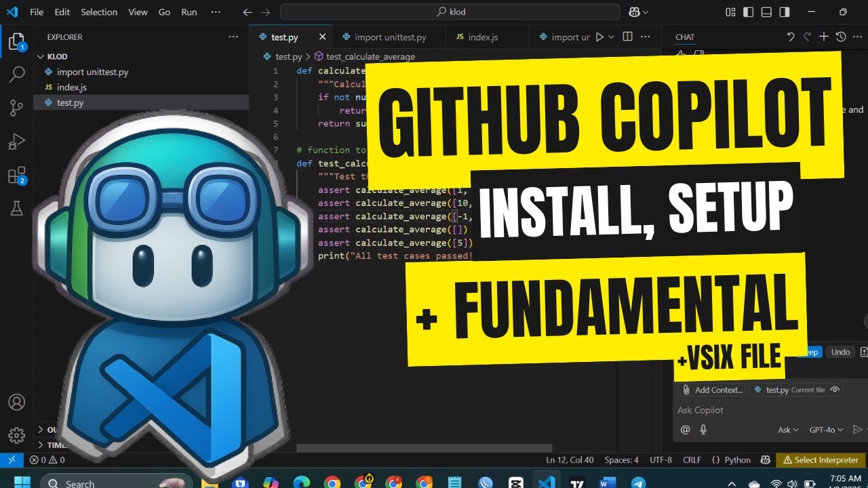Image resolution: width=868 pixels, height=488 pixels.
Task: Open Microsoft Word from the taskbar
Action: [x=608, y=483]
